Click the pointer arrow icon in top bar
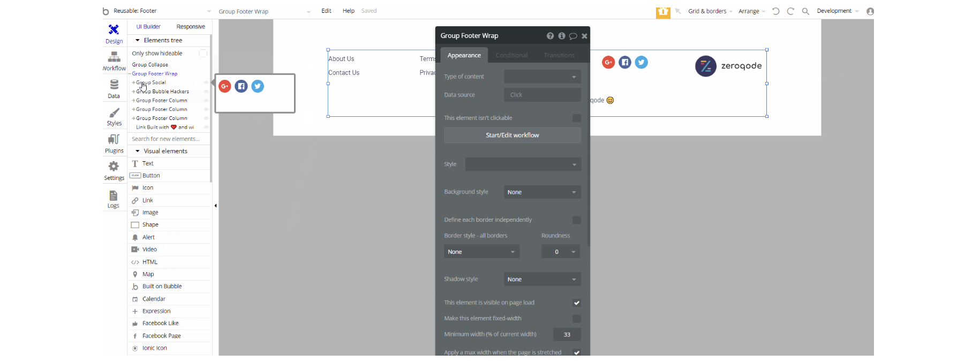This screenshot has width=980, height=361. coord(678,11)
